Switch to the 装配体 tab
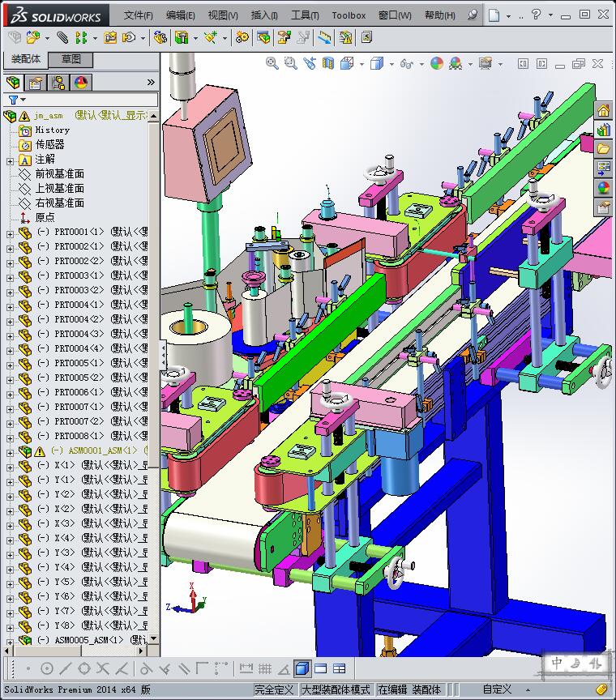The image size is (616, 700). point(26,59)
